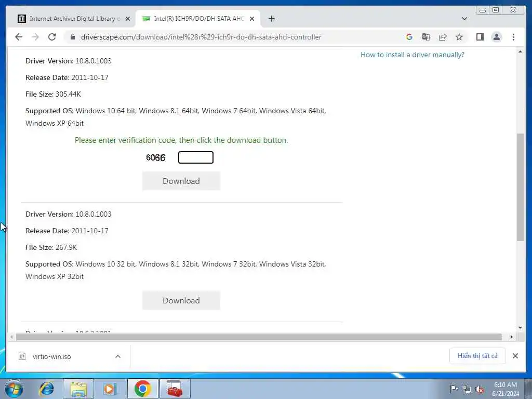The image size is (532, 399).
Task: Click the Supported OS text for 64bit
Action: (176, 117)
